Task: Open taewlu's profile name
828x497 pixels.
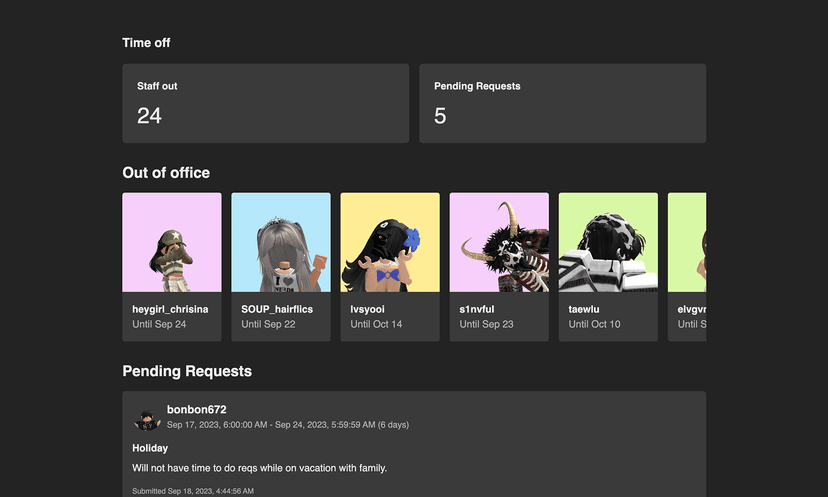Action: [x=585, y=310]
